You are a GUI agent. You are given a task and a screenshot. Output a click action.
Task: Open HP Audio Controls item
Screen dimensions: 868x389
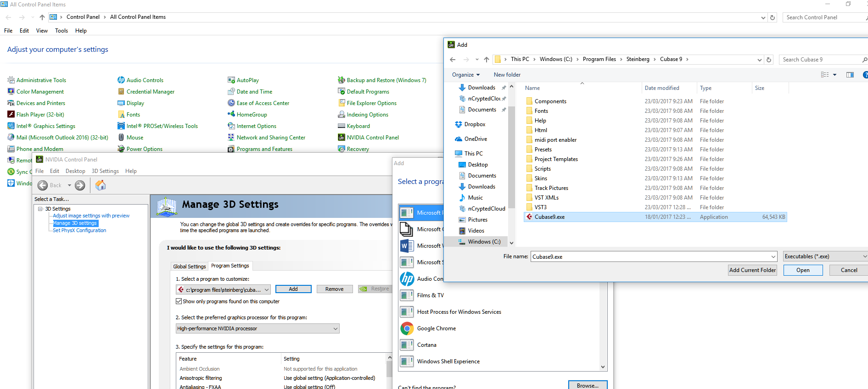[140, 80]
